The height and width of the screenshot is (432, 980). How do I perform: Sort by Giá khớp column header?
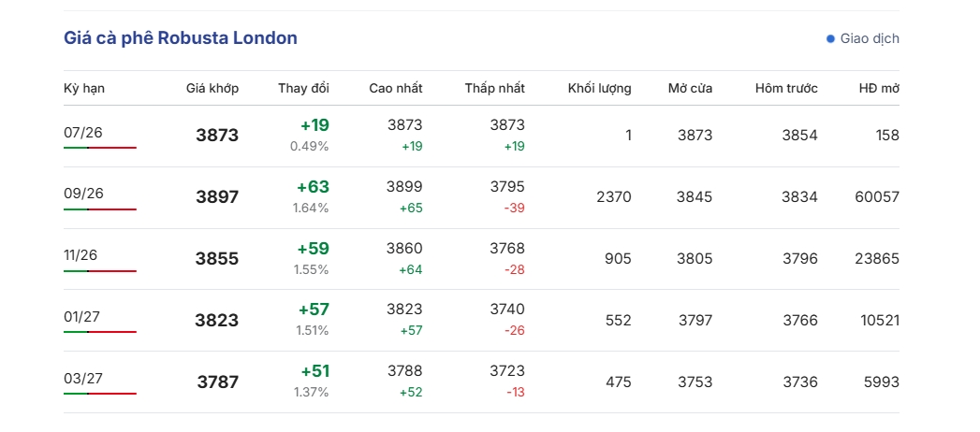[212, 88]
